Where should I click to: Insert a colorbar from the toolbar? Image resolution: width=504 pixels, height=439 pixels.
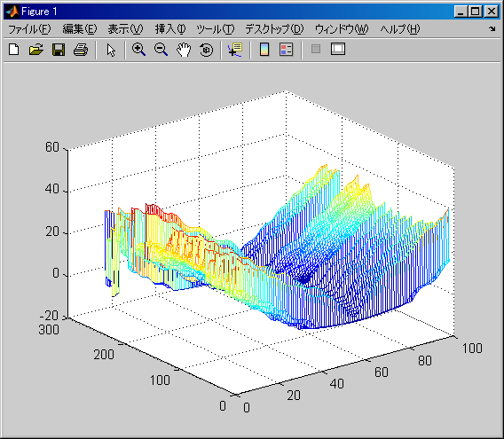264,50
